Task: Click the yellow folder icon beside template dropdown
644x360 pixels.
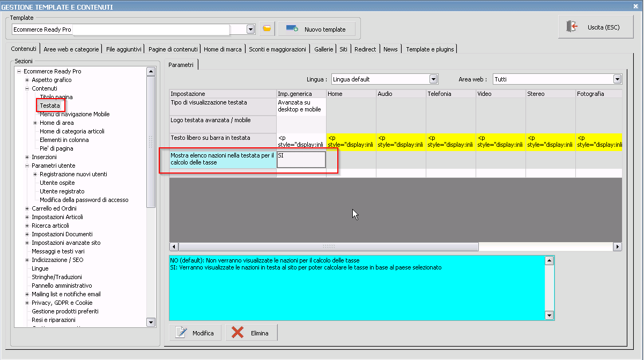Action: tap(267, 29)
